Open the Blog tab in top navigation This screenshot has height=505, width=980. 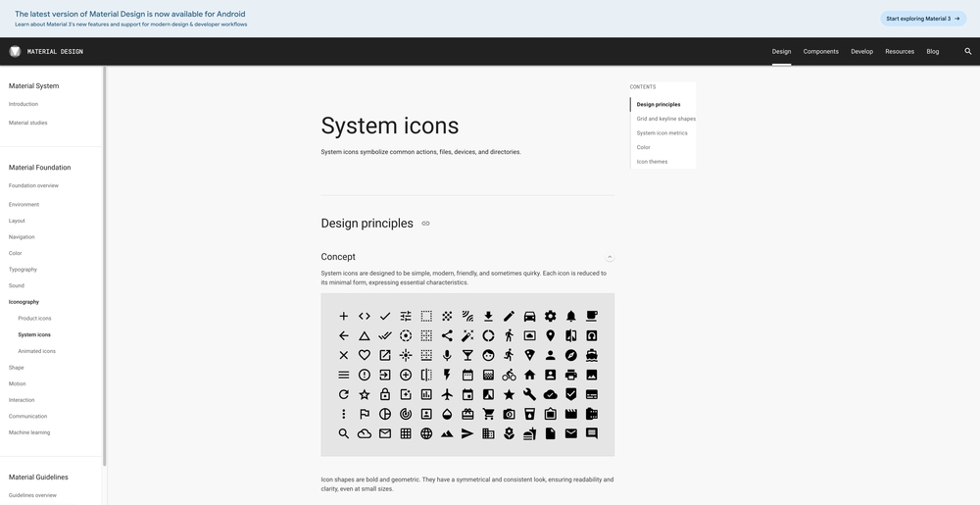[x=933, y=51]
